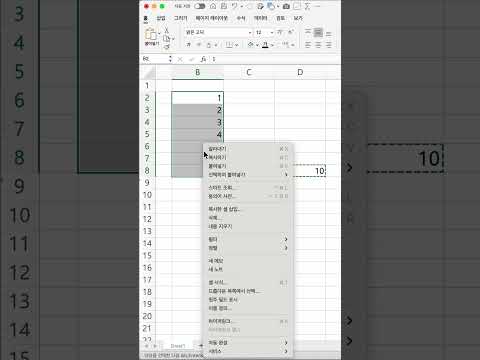Image resolution: width=480 pixels, height=360 pixels.
Task: Open the Borders dropdown arrow
Action: click(237, 45)
